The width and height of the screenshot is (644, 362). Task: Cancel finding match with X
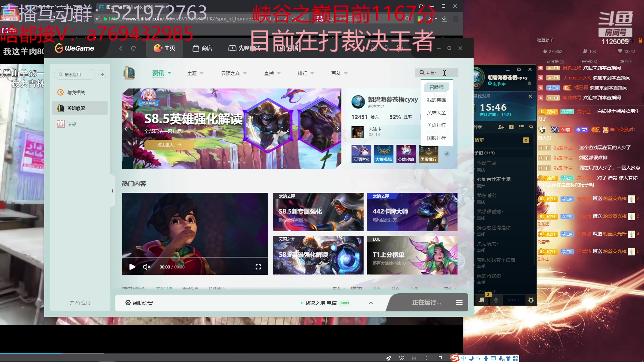[530, 96]
